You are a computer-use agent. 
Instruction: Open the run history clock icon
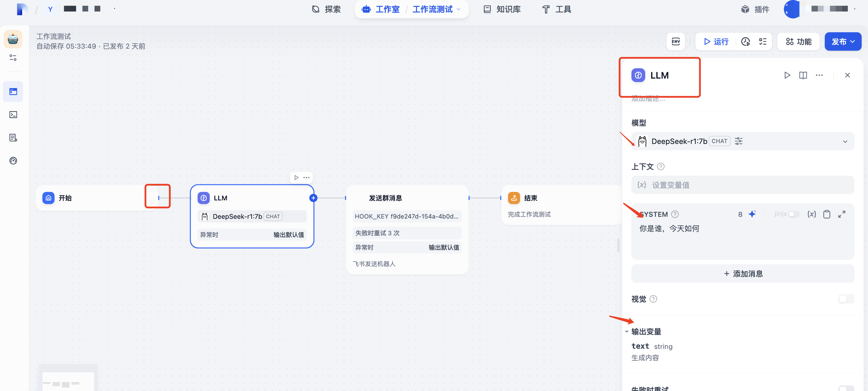pyautogui.click(x=745, y=41)
